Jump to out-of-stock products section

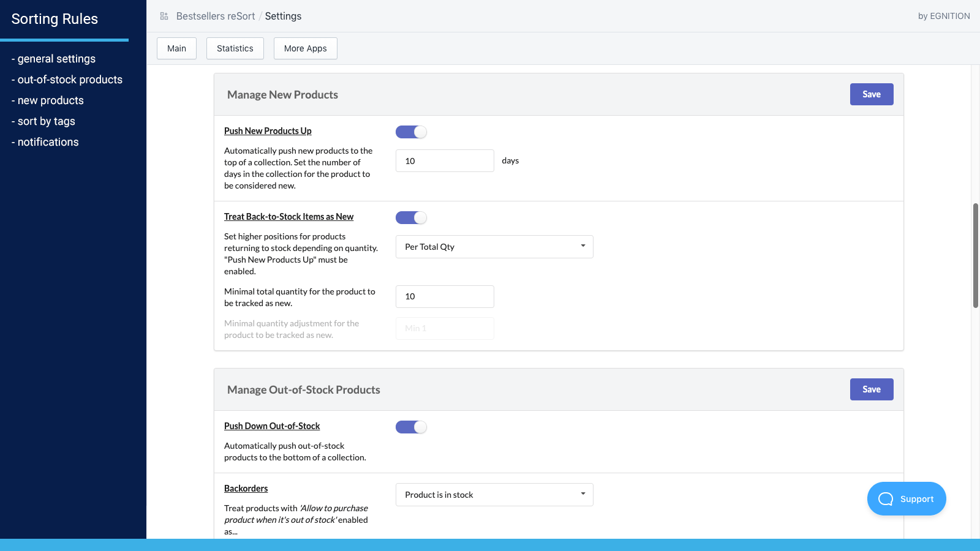67,80
